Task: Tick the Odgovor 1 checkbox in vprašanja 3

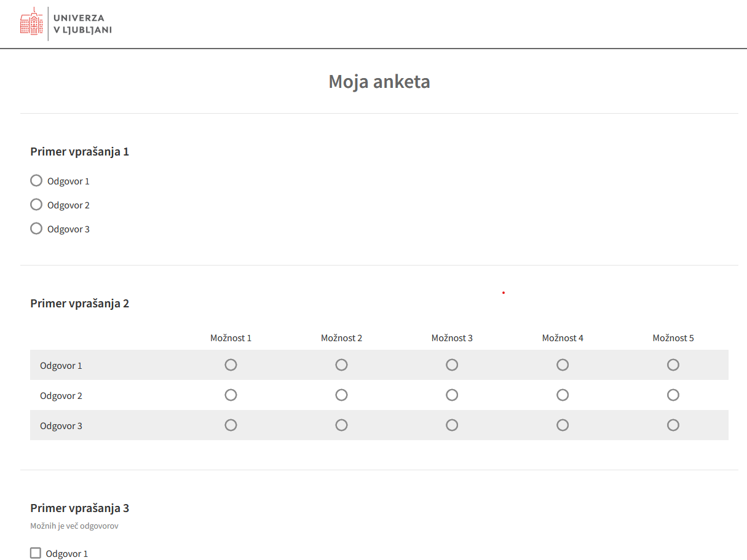Action: (x=36, y=553)
